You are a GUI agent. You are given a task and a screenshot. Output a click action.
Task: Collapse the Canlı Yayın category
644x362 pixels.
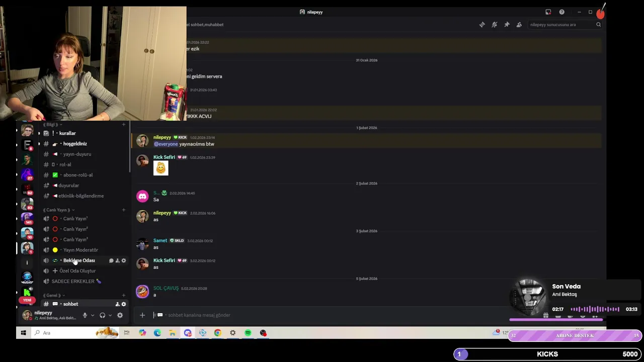(x=58, y=210)
